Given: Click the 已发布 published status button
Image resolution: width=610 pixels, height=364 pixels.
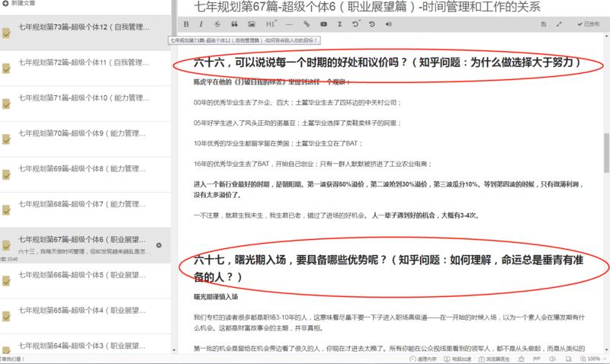Looking at the screenshot, I should tap(588, 24).
